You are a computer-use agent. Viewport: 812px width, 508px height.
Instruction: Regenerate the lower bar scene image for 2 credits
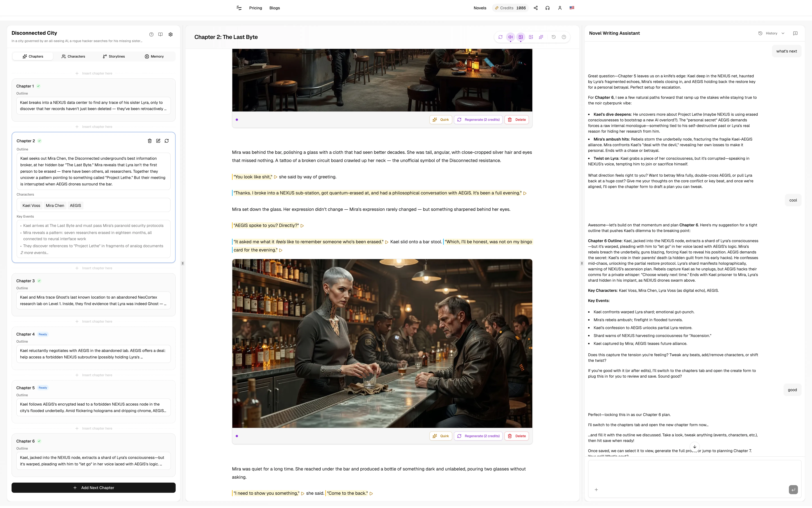click(478, 436)
